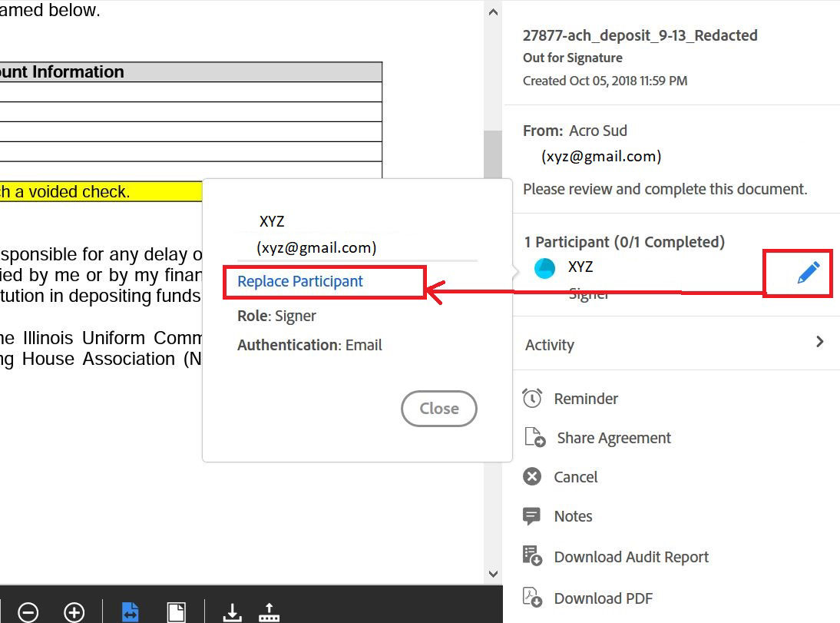
Task: Click the upload arrow toolbar icon
Action: pos(269,612)
